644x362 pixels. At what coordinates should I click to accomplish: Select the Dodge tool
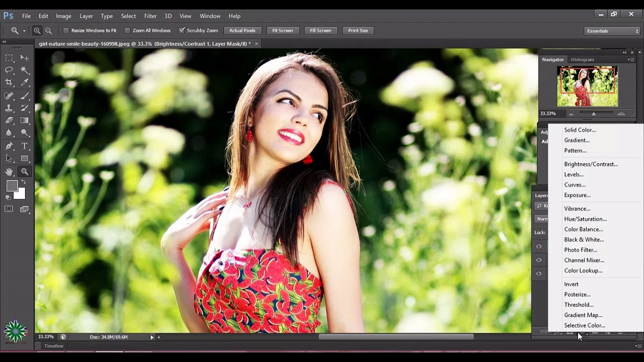(x=25, y=133)
